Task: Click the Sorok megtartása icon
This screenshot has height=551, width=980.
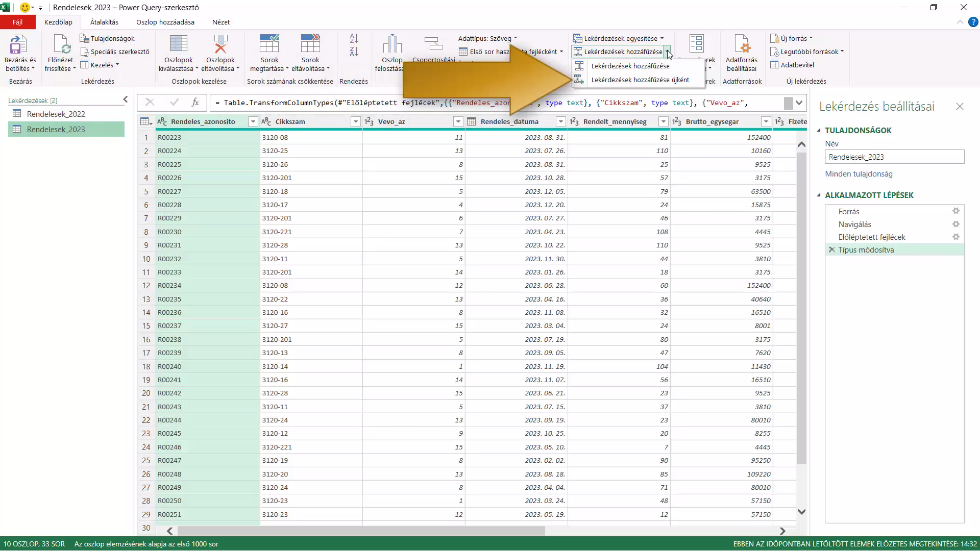Action: pos(269,44)
